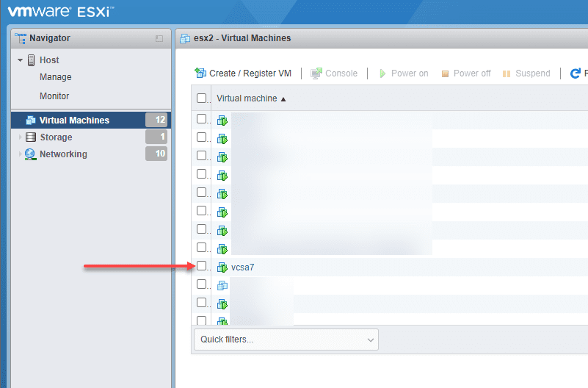Click the Power on play icon
This screenshot has height=388, width=588.
point(382,73)
